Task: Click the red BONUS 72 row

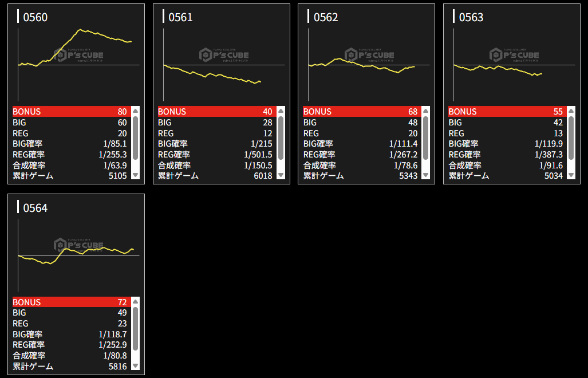Action: (72, 302)
